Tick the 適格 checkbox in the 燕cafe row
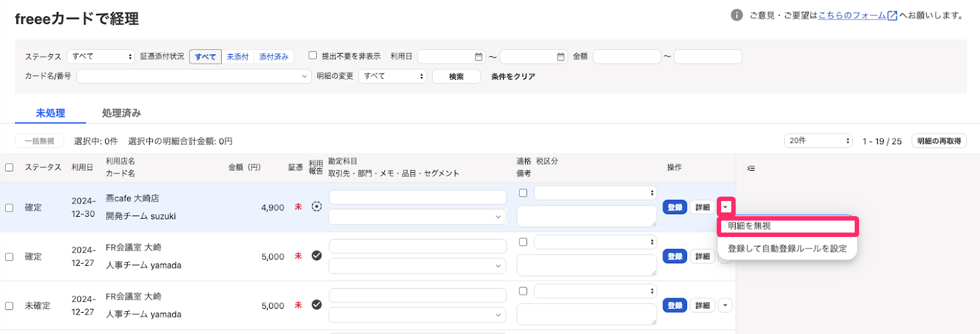This screenshot has width=980, height=334. coord(523,193)
